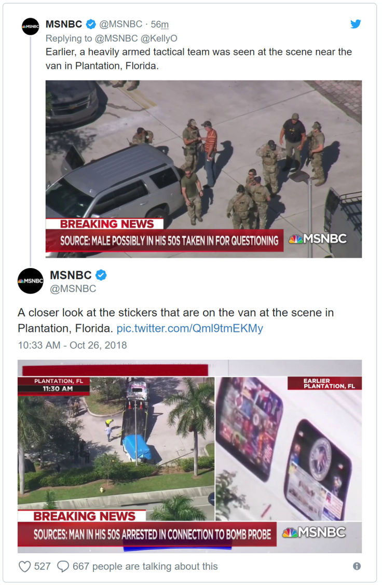This screenshot has width=382, height=588.
Task: Click the speech bubble reply icon
Action: pyautogui.click(x=63, y=566)
